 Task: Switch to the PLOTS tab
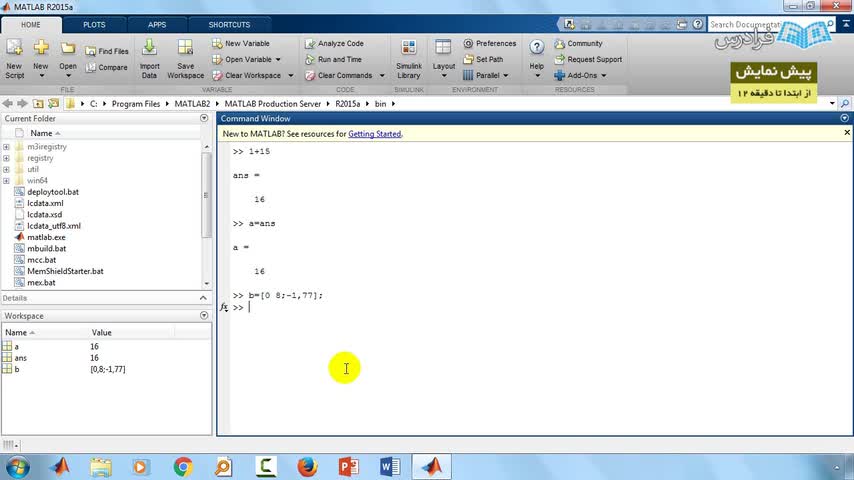94,25
